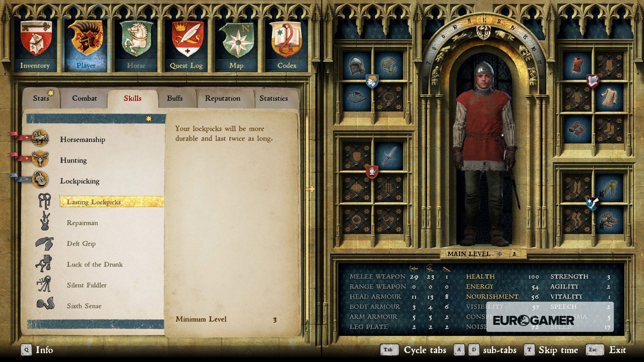Screen dimensions: 644x362
Task: Expand the Buffs tab
Action: click(174, 98)
